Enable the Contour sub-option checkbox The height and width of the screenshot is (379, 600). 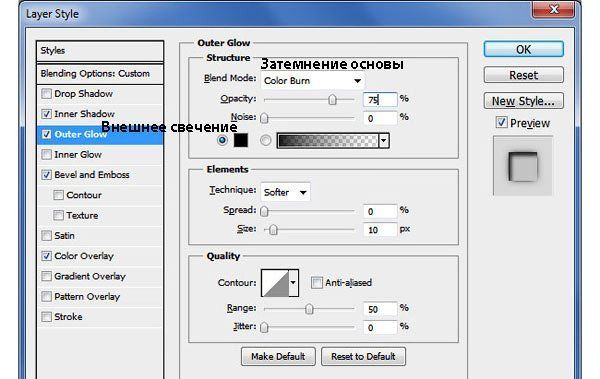point(58,195)
